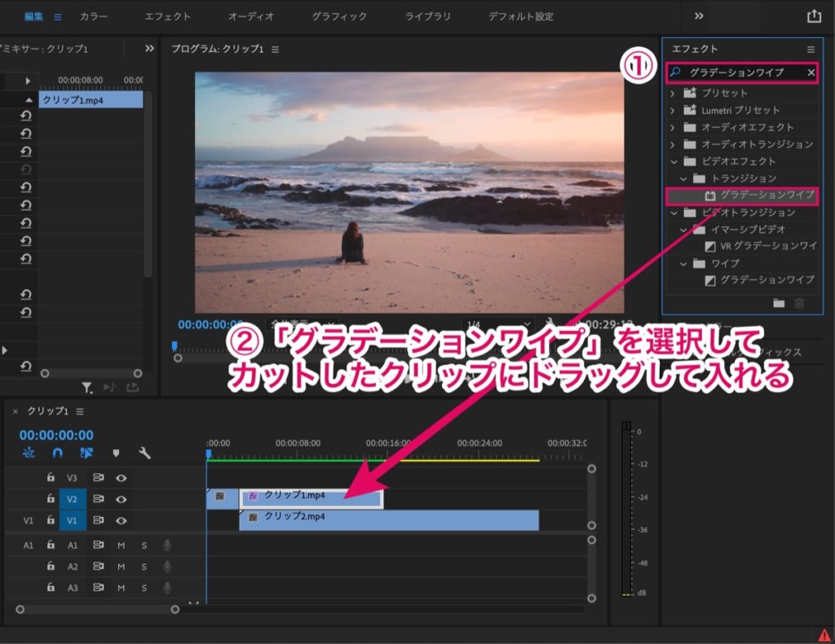
Task: Hide track V2 with its eye icon
Action: click(121, 499)
